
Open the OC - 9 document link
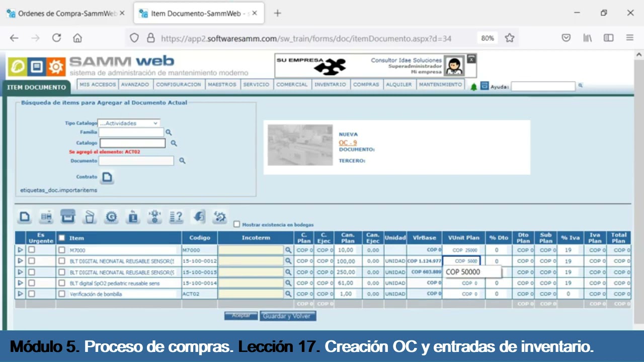pyautogui.click(x=348, y=143)
